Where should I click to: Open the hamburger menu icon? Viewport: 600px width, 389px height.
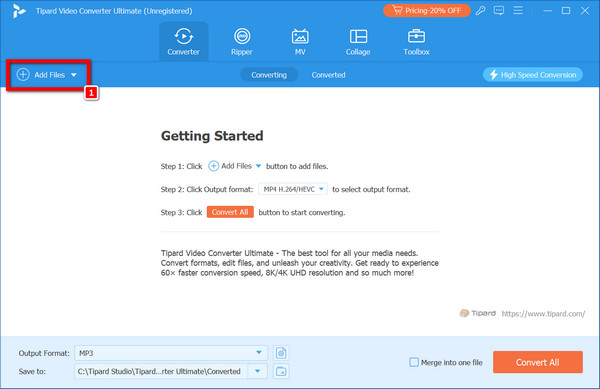(x=518, y=10)
